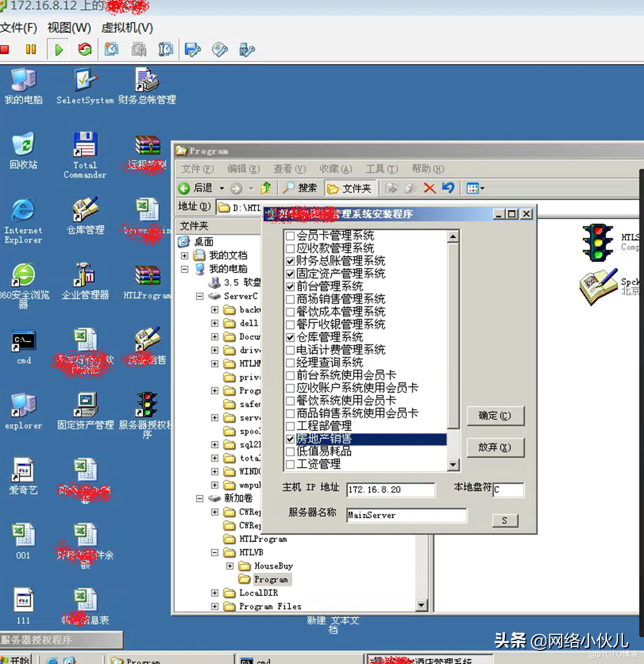Launch Total Commander shortcut
Viewport: 644px width, 664px height.
point(85,155)
